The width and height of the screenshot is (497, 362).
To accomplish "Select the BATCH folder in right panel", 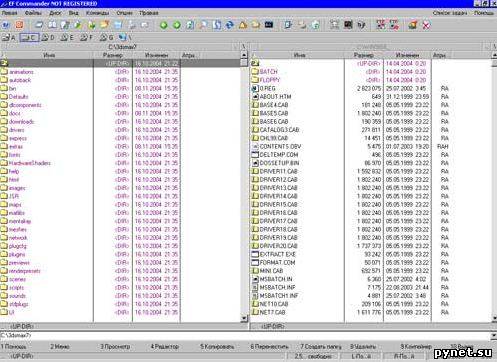I will tap(268, 72).
